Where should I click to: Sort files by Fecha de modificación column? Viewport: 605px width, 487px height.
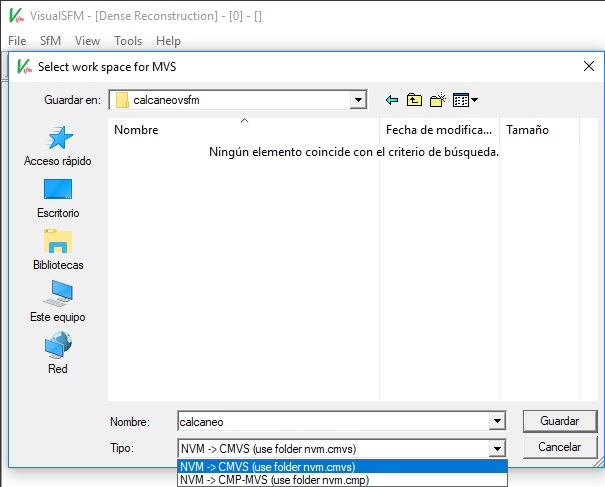click(x=438, y=130)
